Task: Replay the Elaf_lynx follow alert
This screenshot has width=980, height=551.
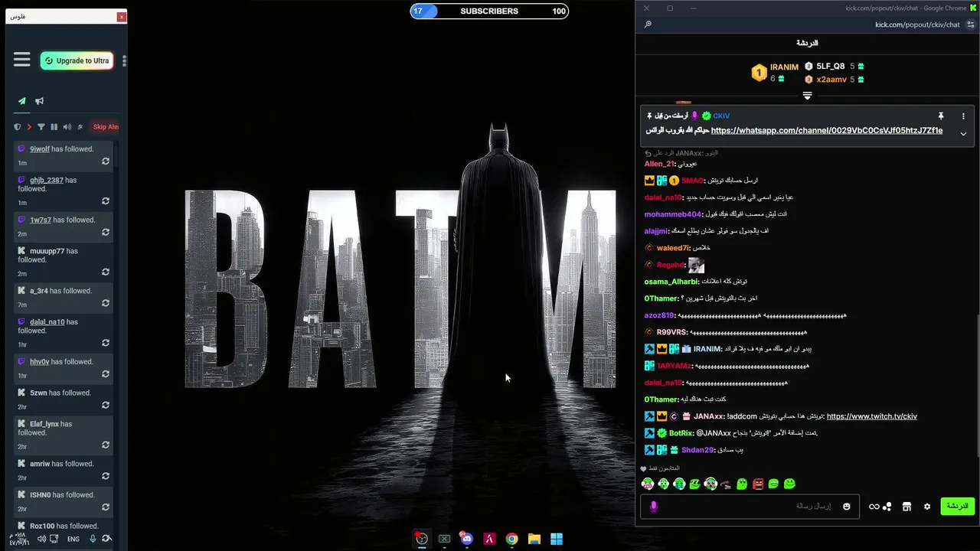Action: pos(106,445)
